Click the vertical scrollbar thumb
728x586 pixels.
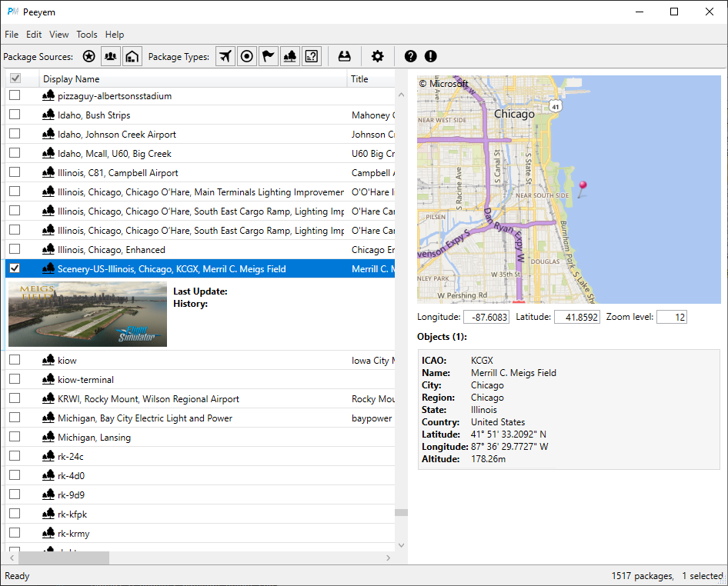point(401,513)
